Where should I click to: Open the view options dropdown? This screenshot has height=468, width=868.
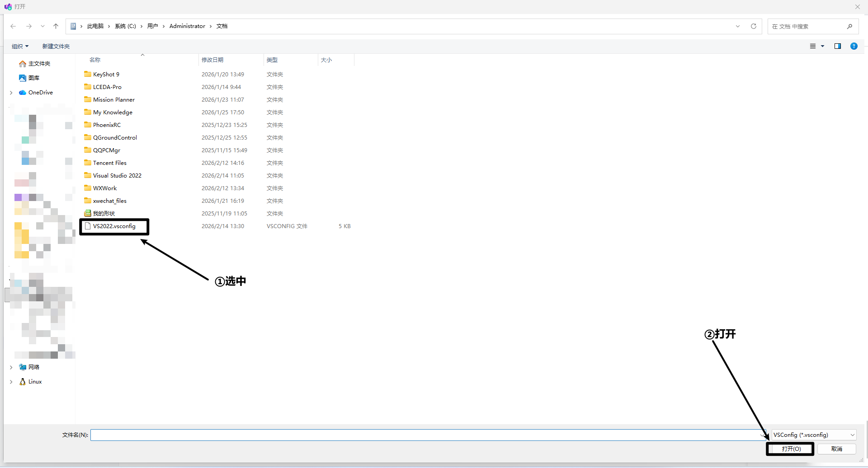click(x=822, y=46)
